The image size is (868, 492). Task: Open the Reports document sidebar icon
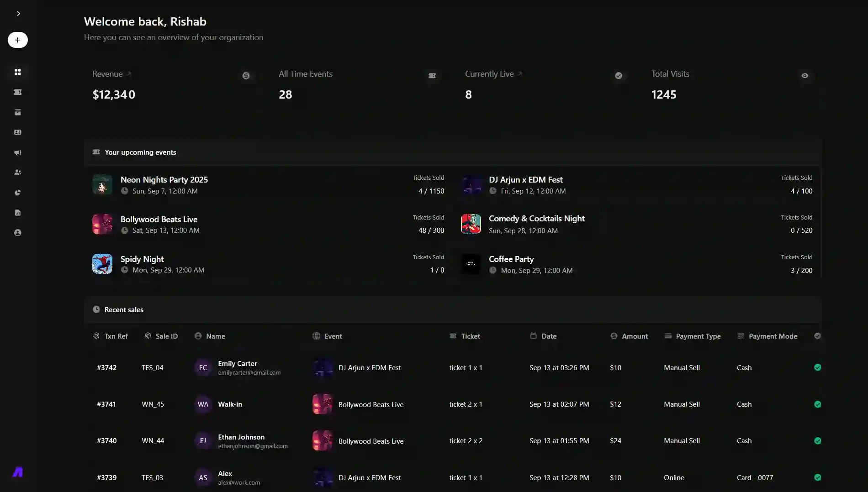click(x=18, y=212)
